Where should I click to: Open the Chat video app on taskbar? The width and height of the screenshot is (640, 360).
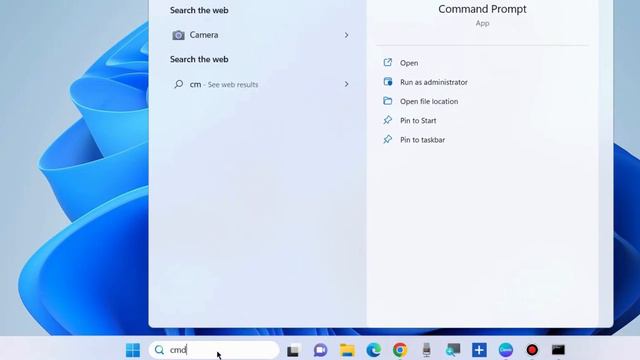click(320, 350)
